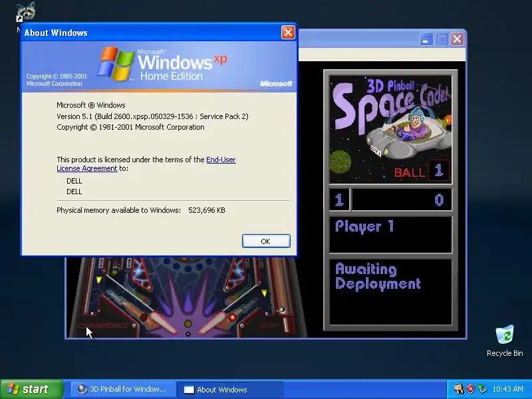Close the About Windows dialog
The width and height of the screenshot is (532, 399).
pyautogui.click(x=288, y=33)
